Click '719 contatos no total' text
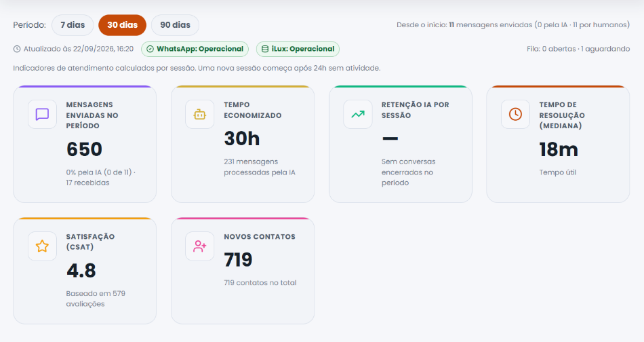This screenshot has height=342, width=644. click(260, 283)
